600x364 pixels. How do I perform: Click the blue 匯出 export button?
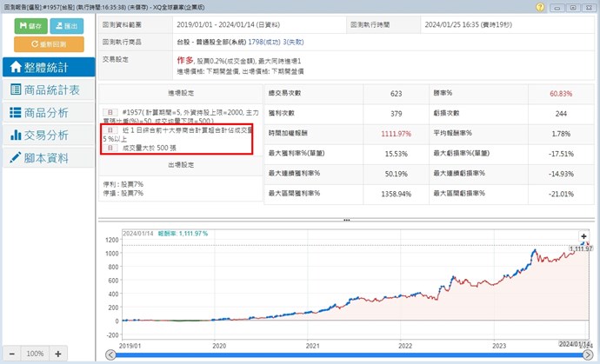tap(71, 27)
